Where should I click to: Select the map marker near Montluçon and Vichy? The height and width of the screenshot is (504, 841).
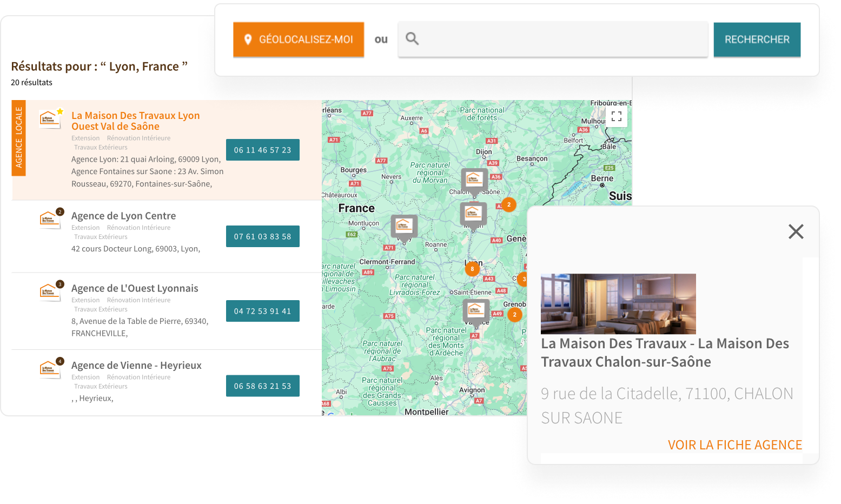tap(404, 228)
